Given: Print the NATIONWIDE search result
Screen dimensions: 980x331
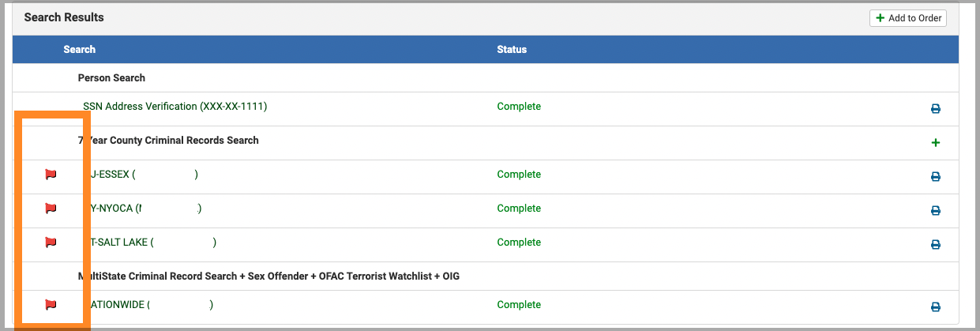Looking at the screenshot, I should click(936, 307).
